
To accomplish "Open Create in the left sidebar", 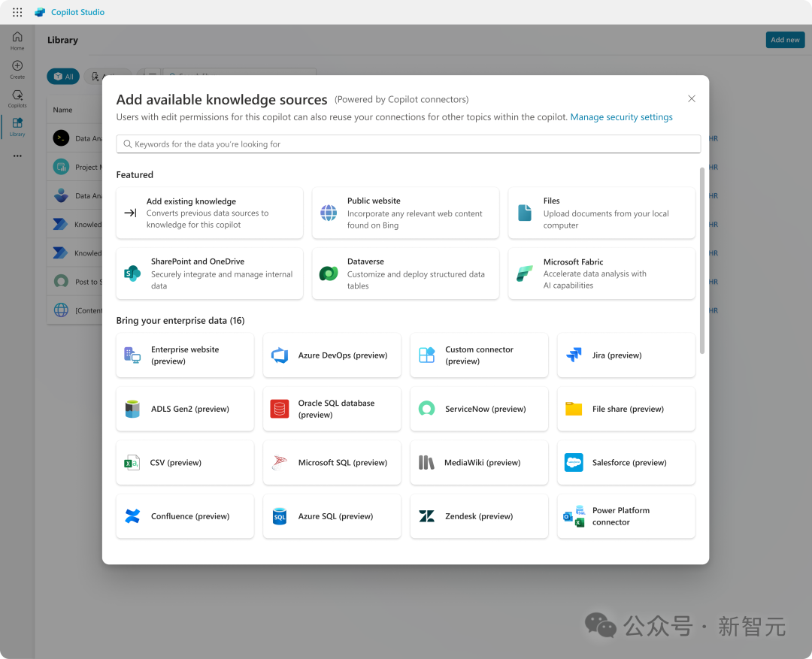I will 17,69.
